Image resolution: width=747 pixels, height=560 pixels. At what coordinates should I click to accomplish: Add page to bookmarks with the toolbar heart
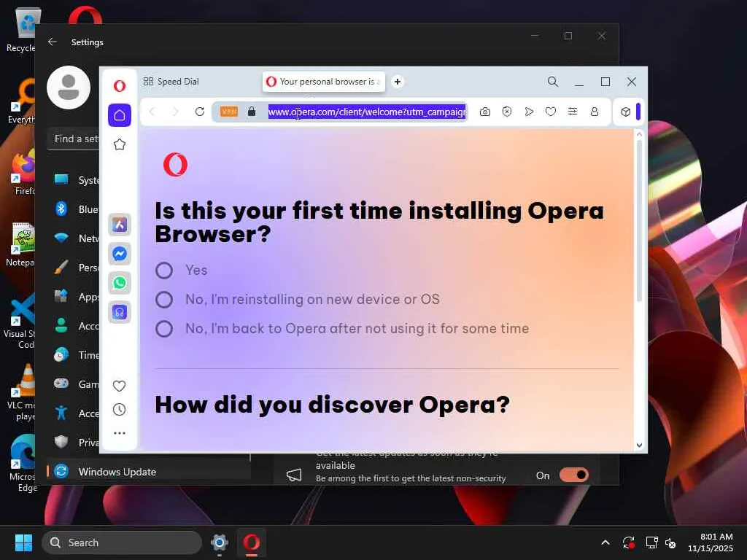(x=551, y=112)
